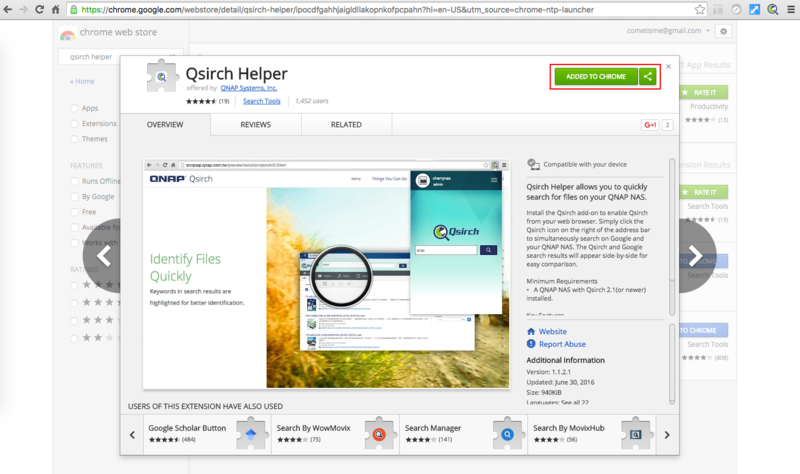
Task: Switch to the Reviews tab
Action: pos(256,124)
